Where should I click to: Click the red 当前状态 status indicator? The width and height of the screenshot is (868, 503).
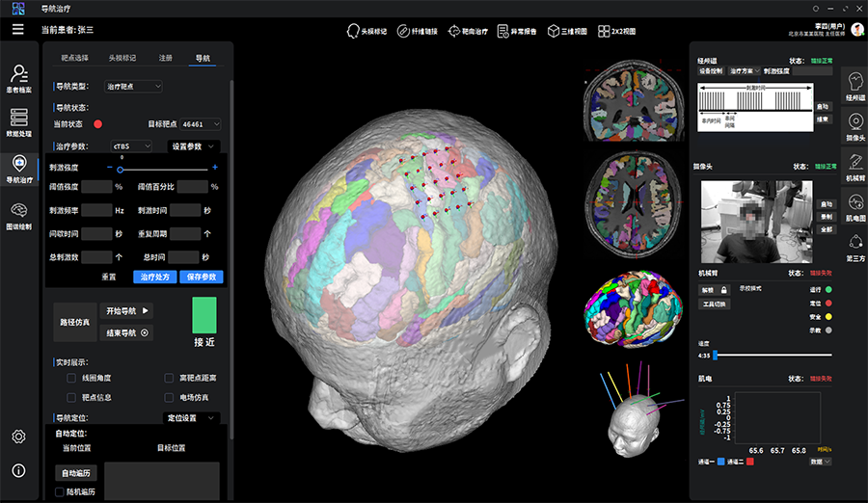pos(98,124)
